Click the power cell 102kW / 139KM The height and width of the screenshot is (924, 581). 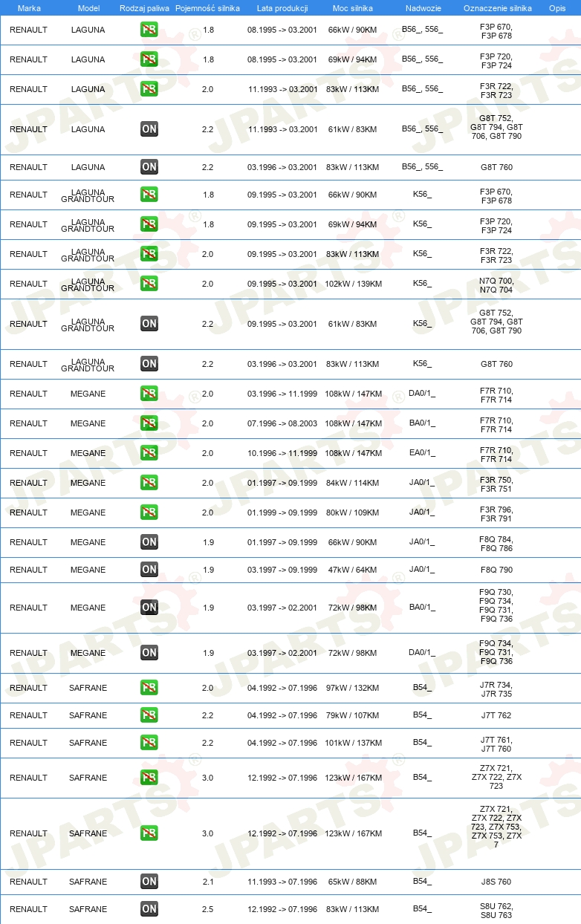coord(353,284)
